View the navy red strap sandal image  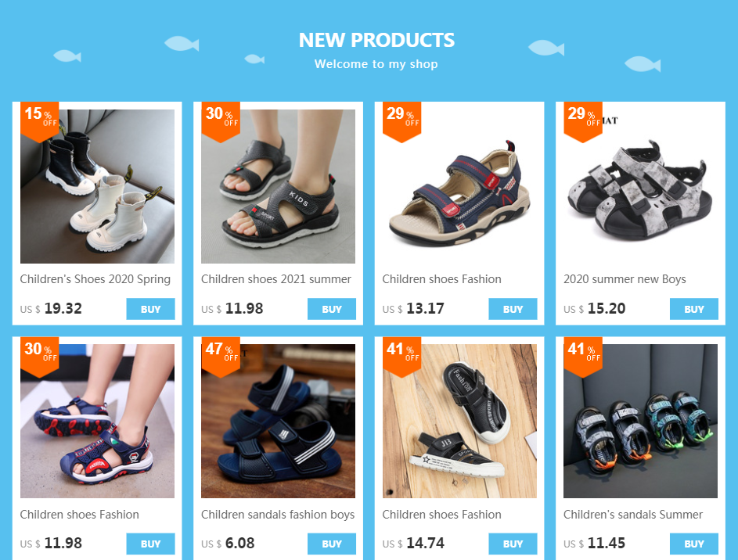[459, 186]
